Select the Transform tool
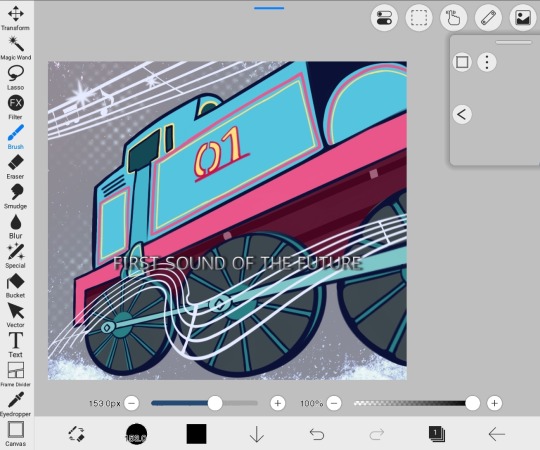Viewport: 540px width, 450px height. [x=15, y=18]
